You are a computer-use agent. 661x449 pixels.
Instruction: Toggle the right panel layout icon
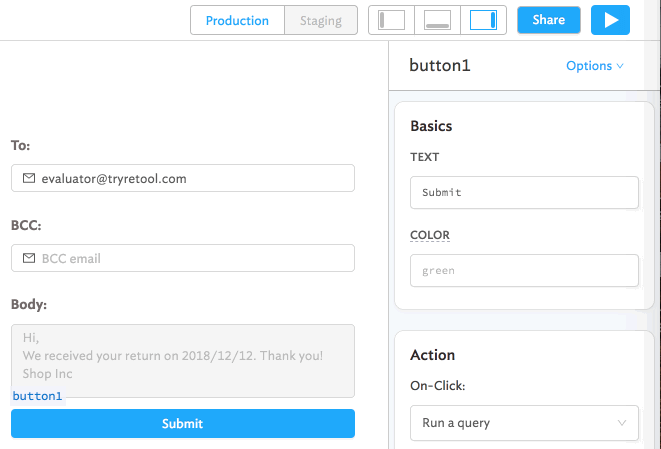(483, 20)
